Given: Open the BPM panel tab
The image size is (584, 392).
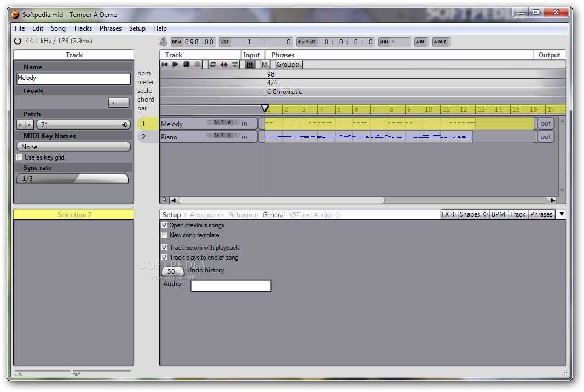Looking at the screenshot, I should pyautogui.click(x=498, y=214).
